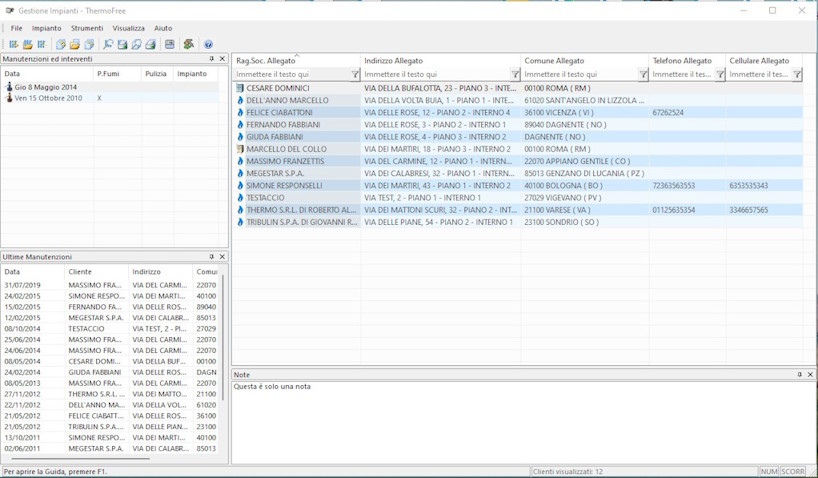Click phone number 01125635354
818x478 pixels.
673,210
